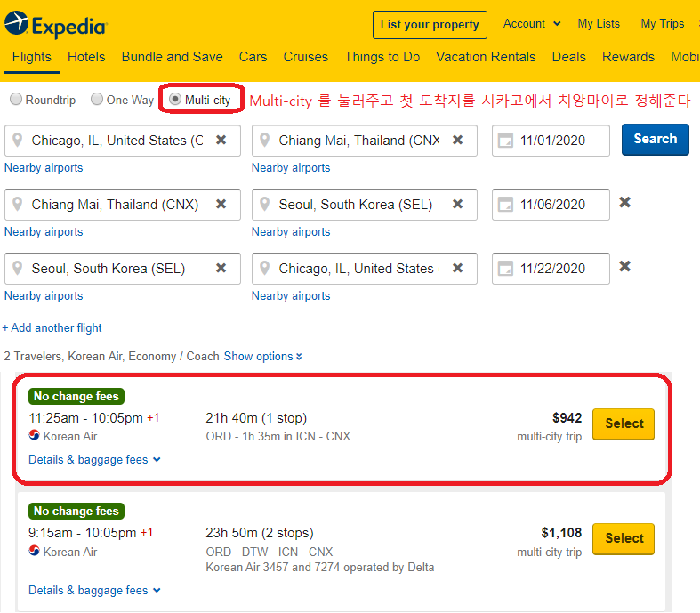
Task: Open My Trips link
Action: (x=663, y=24)
